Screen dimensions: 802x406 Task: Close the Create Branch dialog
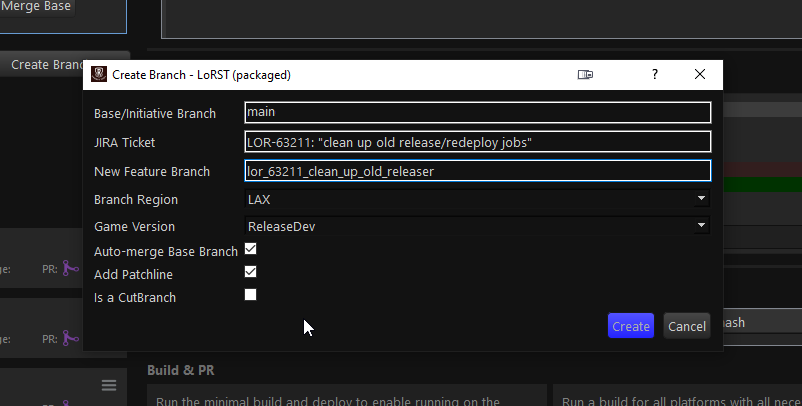pyautogui.click(x=700, y=75)
